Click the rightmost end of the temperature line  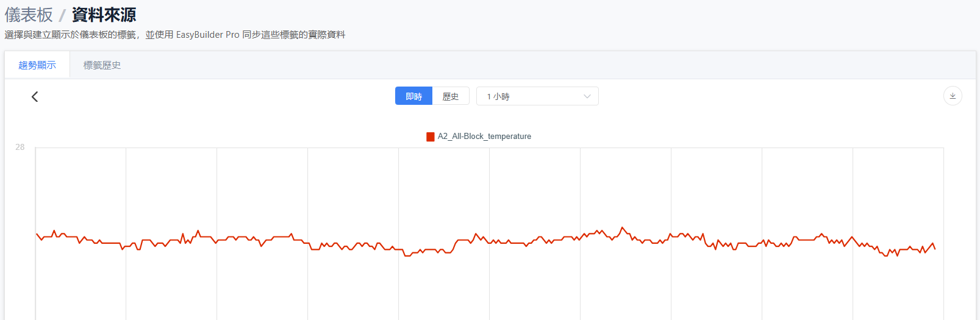(935, 249)
